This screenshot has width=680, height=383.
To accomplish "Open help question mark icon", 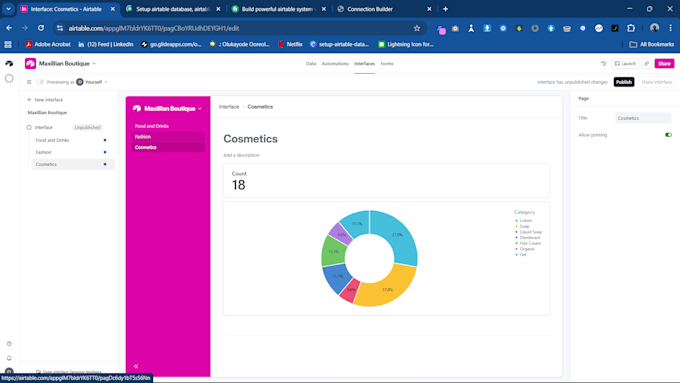I will [9, 344].
